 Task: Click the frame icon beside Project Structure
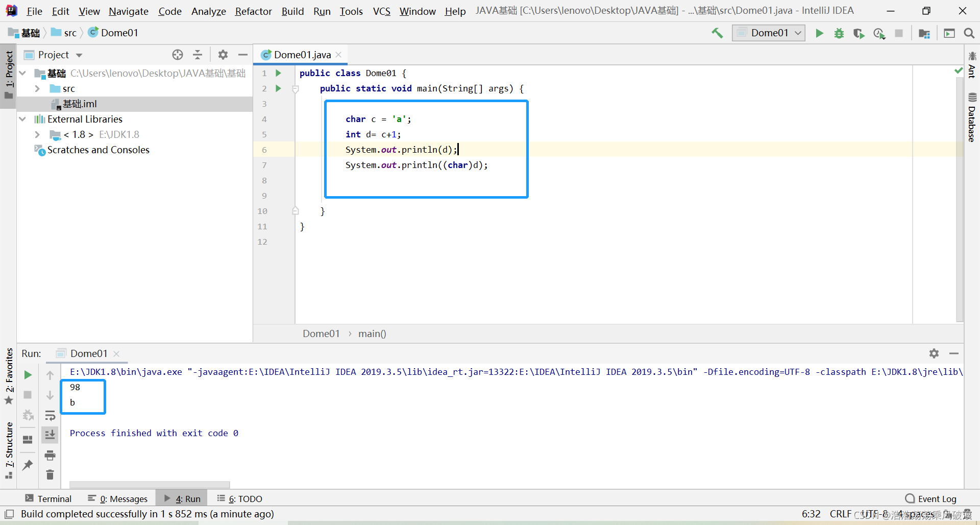(949, 33)
